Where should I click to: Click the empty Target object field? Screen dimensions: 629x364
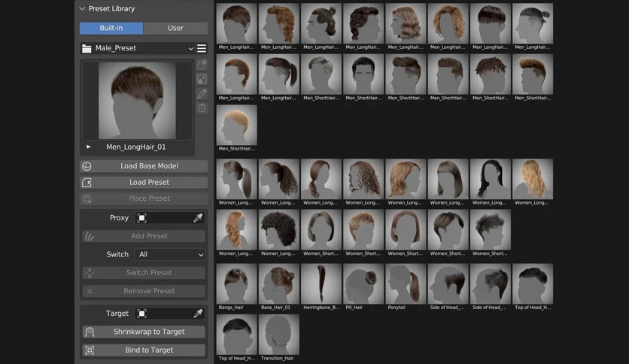pos(170,314)
